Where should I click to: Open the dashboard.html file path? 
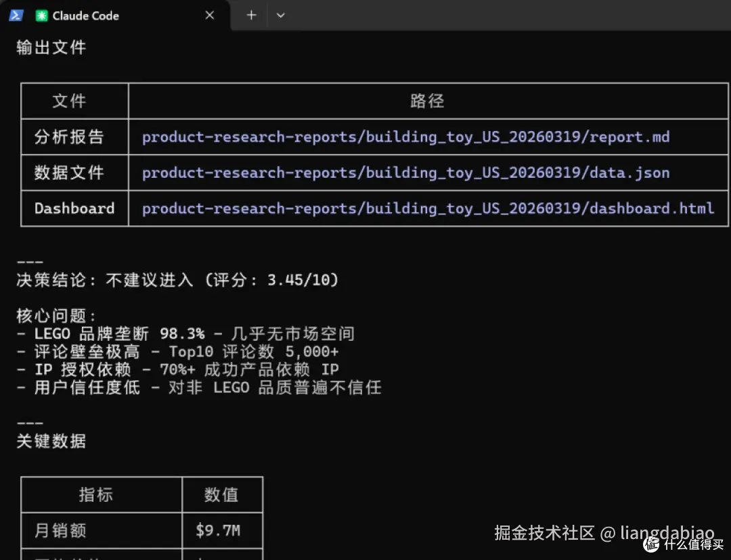click(428, 208)
